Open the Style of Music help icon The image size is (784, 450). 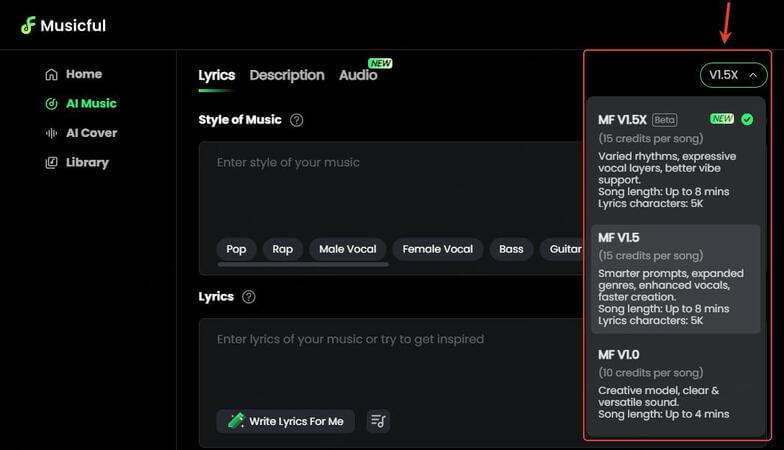click(296, 120)
